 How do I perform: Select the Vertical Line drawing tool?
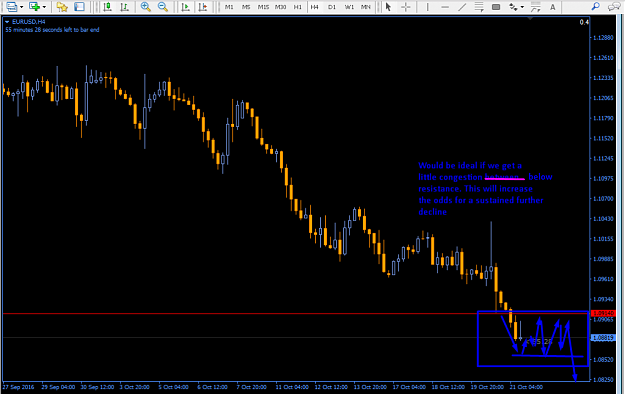tap(427, 6)
